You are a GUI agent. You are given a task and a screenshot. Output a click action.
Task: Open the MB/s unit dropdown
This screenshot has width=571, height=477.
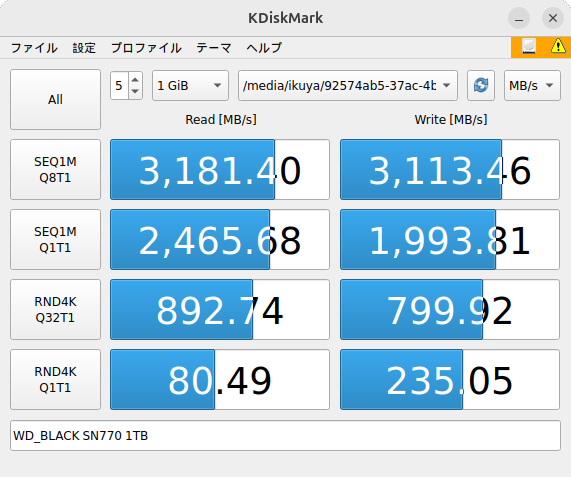532,86
